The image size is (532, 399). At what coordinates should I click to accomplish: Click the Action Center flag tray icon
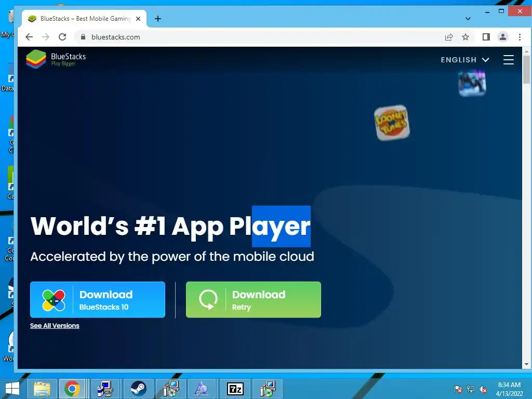click(x=458, y=389)
